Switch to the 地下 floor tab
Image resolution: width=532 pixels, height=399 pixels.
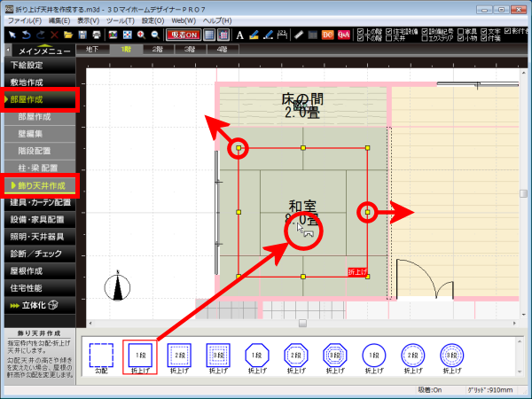pyautogui.click(x=92, y=50)
